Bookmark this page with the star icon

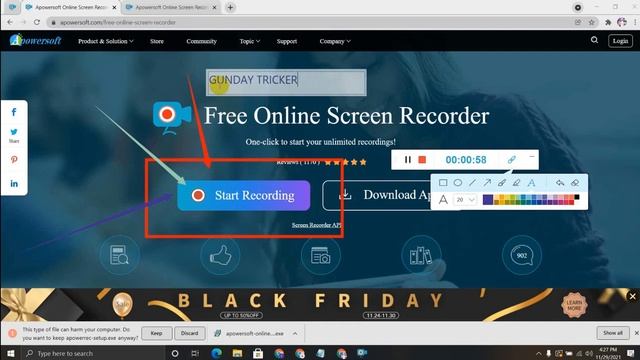point(591,22)
